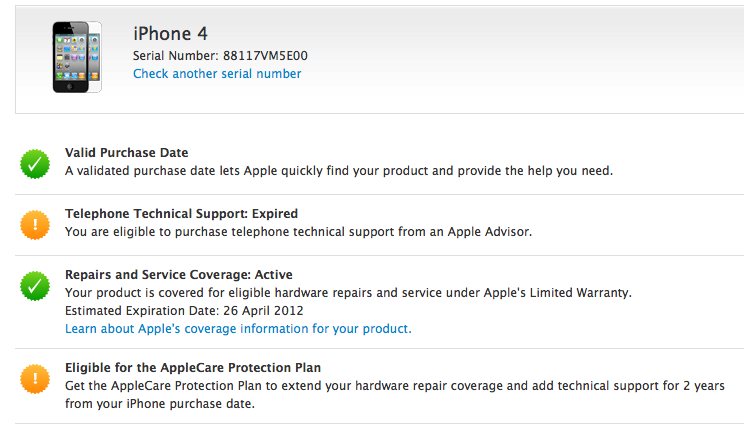744x439 pixels.
Task: Click the iPhone 4 title heading
Action: click(x=170, y=34)
